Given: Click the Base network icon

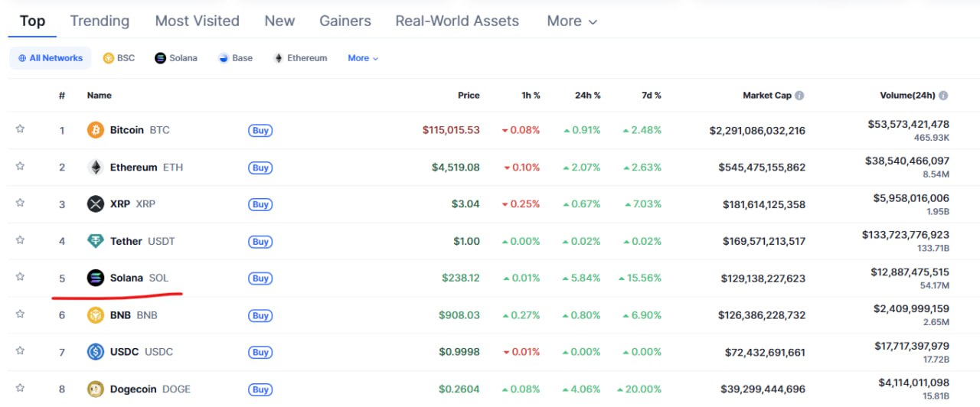Looking at the screenshot, I should point(224,58).
